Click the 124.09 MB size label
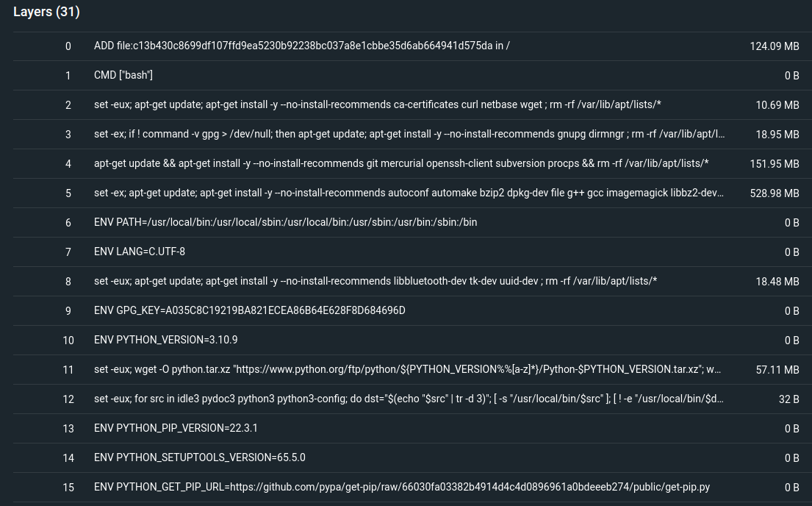 [775, 46]
